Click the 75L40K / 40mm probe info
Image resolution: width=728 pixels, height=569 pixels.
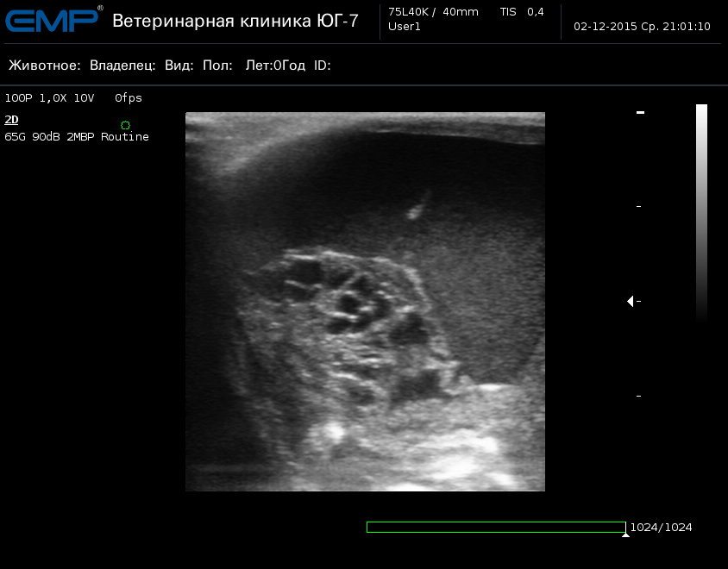coord(433,11)
